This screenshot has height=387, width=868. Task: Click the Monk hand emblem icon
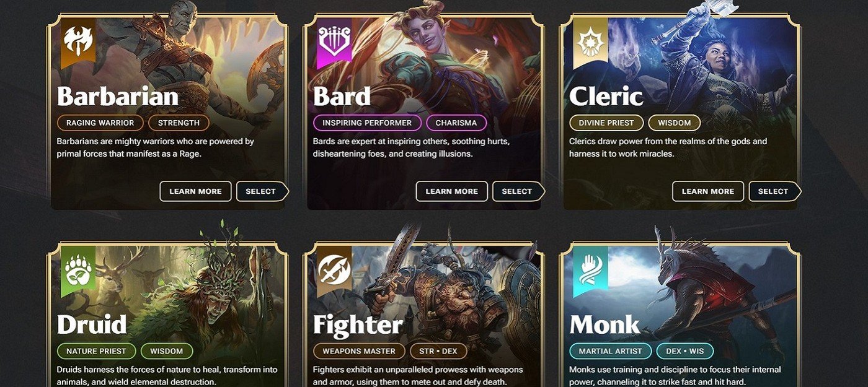pos(590,271)
